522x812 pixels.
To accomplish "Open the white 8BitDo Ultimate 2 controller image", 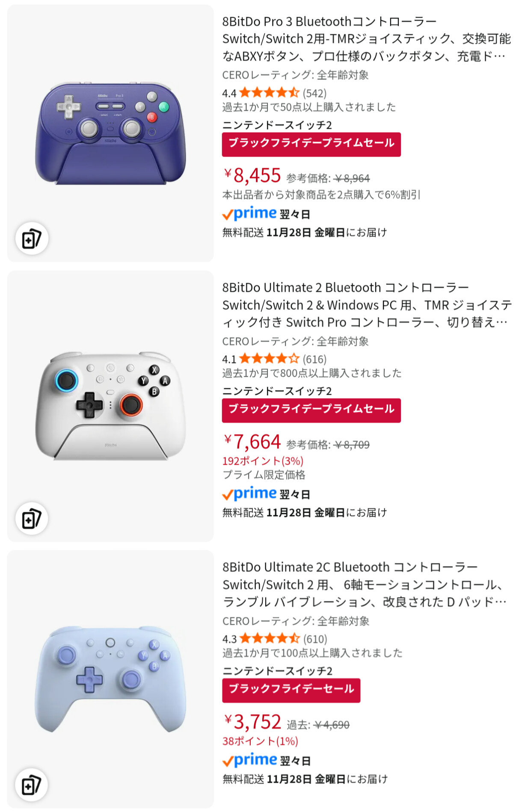I will (110, 405).
